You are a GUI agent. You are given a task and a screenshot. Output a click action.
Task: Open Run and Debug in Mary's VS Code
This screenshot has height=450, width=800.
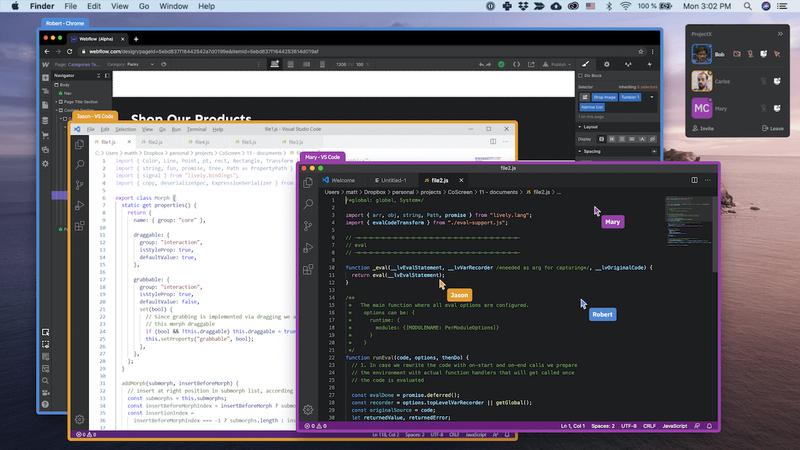tap(308, 247)
